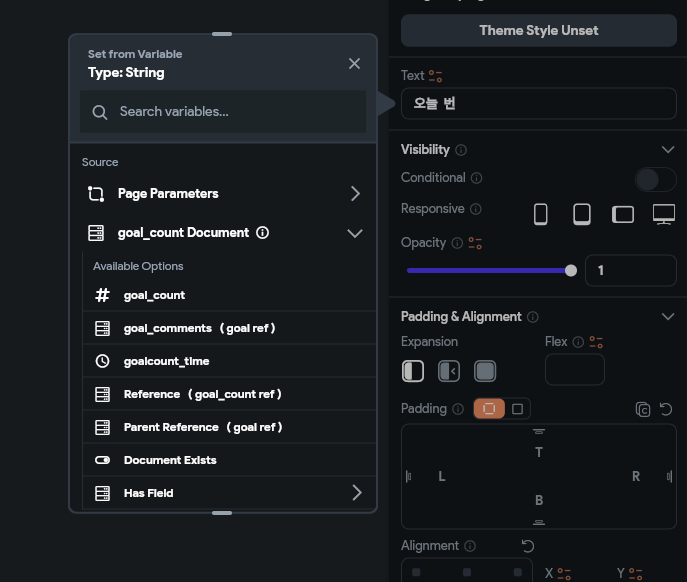Click the Conditional info icon

[x=476, y=178]
